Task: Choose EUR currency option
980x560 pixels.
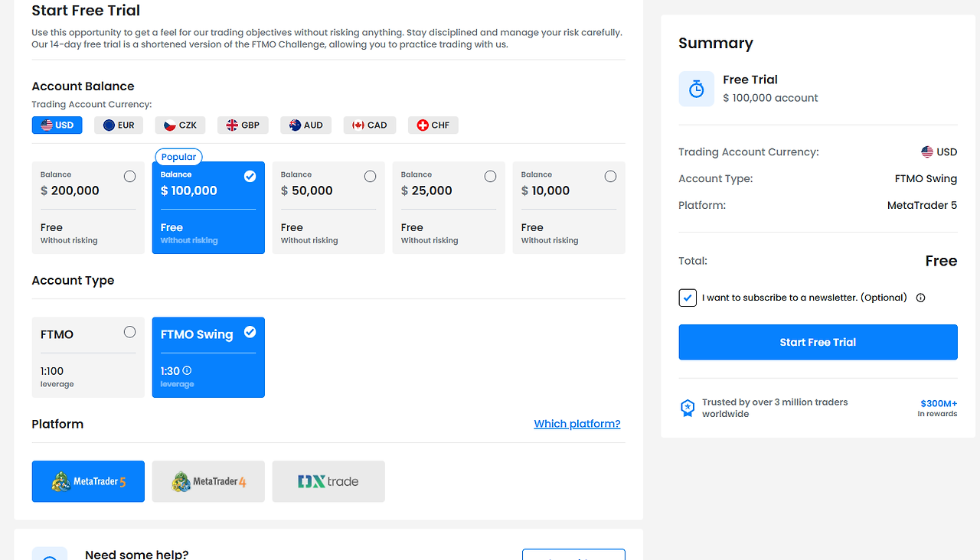Action: (x=119, y=125)
